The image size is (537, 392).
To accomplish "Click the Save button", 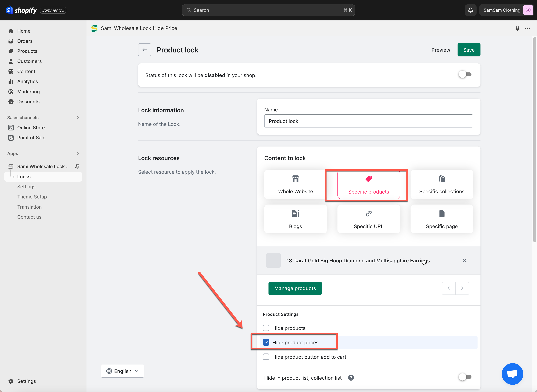I will tap(469, 50).
